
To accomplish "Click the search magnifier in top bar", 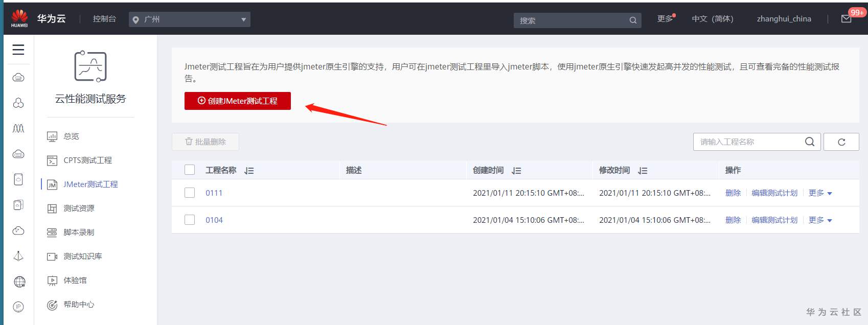I will pos(633,20).
